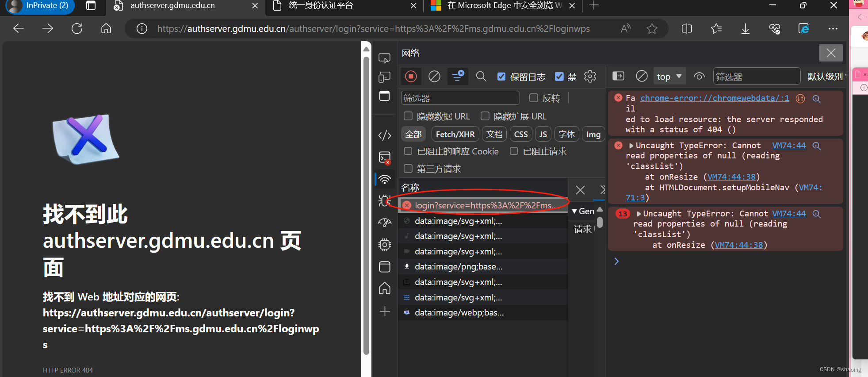The image size is (868, 377).
Task: Select the Network wifi icon panel
Action: 385,179
